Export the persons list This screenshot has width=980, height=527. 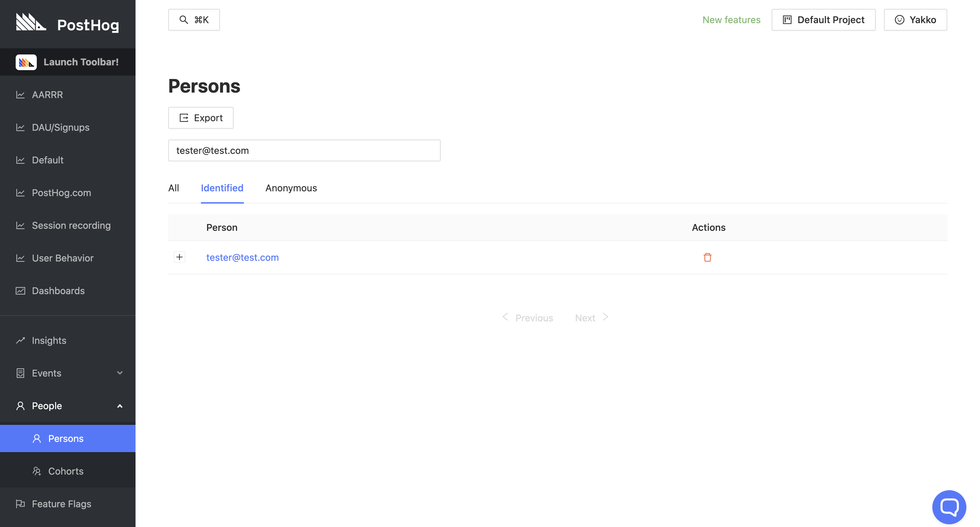click(x=201, y=118)
